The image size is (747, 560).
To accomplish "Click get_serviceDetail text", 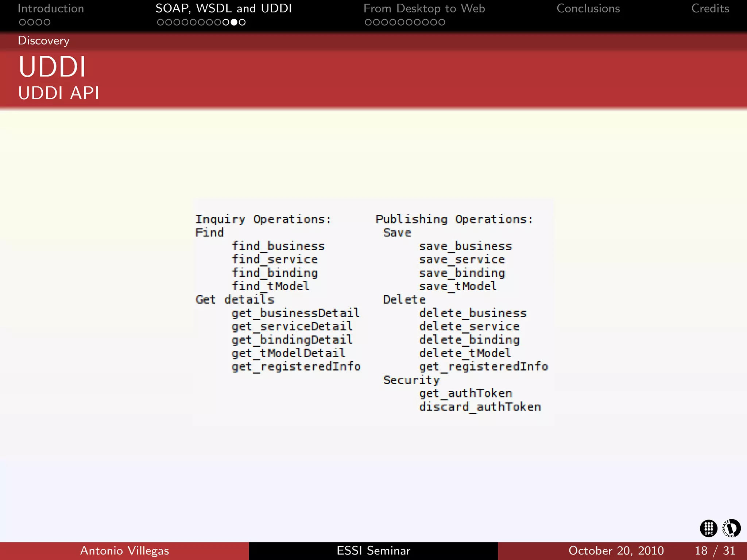I will (x=292, y=327).
